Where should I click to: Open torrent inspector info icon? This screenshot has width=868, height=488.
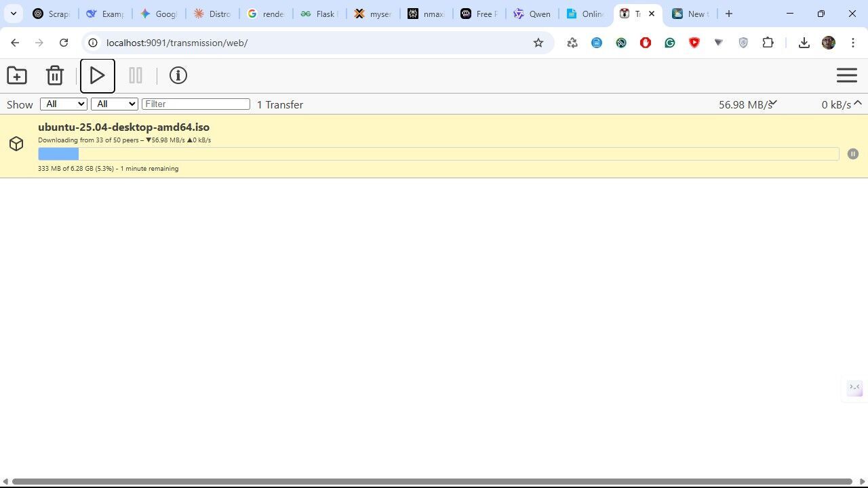coord(178,75)
